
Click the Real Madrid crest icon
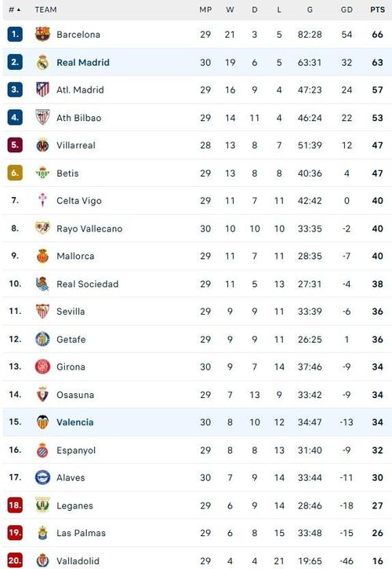click(x=42, y=62)
